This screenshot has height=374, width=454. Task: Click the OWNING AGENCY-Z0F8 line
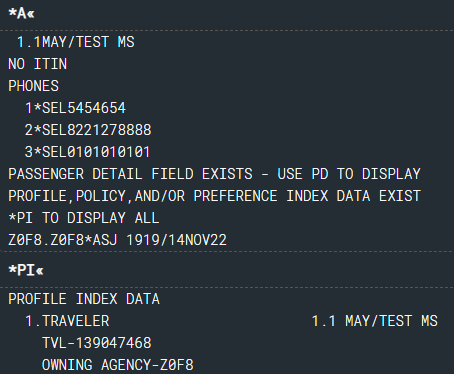pyautogui.click(x=118, y=365)
